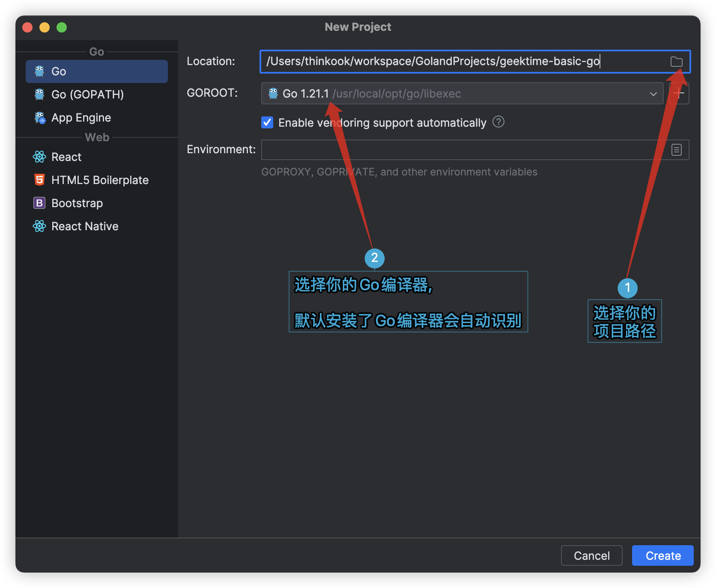Screen dimensions: 716x588
Task: Click the Bootstrap B icon
Action: [x=39, y=203]
